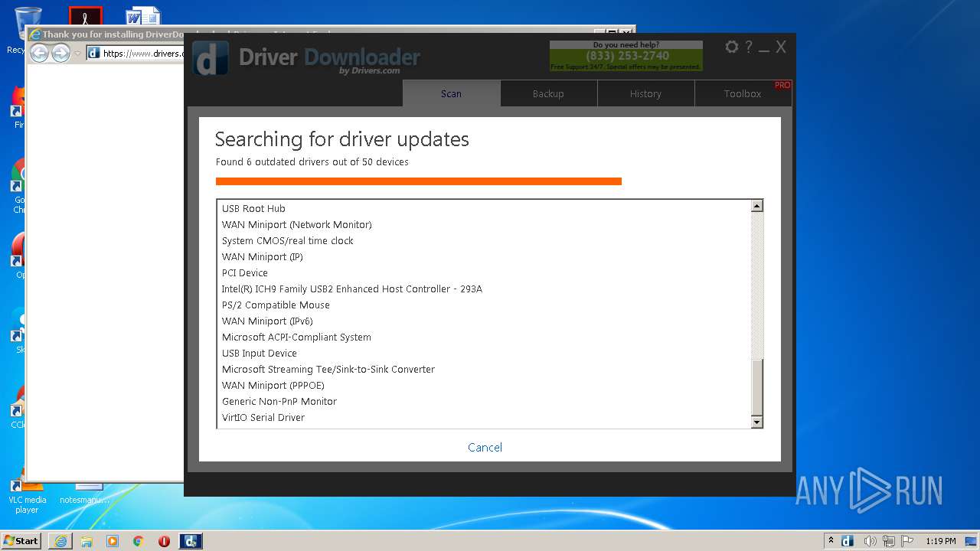Viewport: 980px width, 551px height.
Task: Click the taskbar clock showing 1:19 PM
Action: tap(940, 541)
